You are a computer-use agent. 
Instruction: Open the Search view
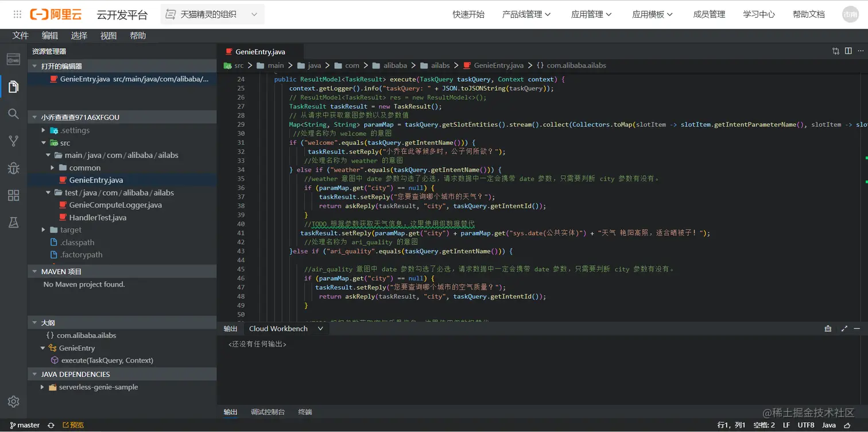13,114
